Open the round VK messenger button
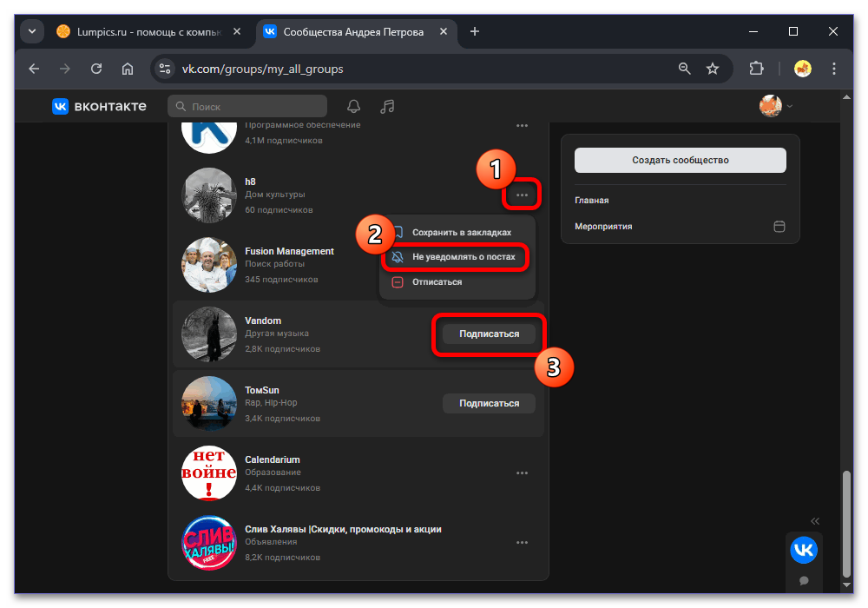868x608 pixels. point(803,550)
